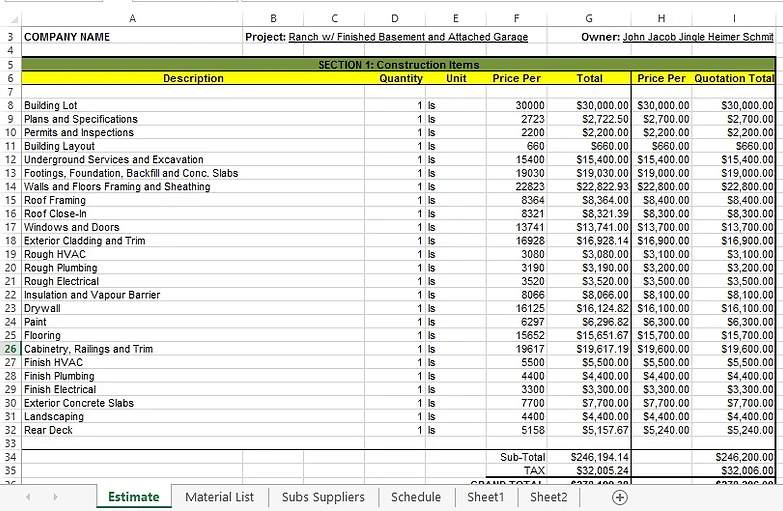Viewport: 783px width, 511px height.
Task: Select row 26 header
Action: [10, 349]
